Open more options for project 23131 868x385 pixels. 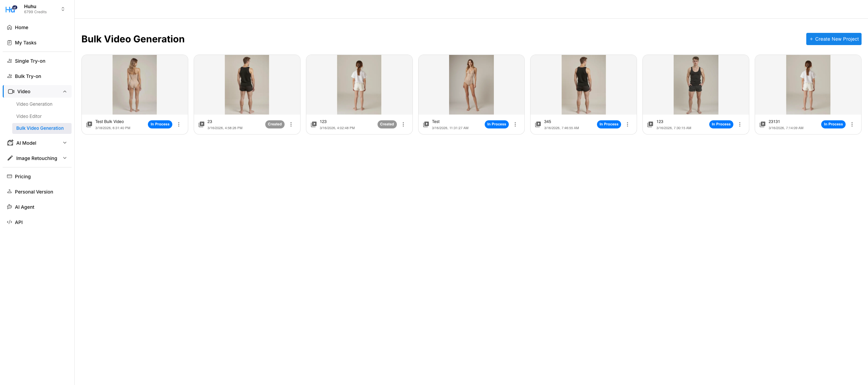click(852, 124)
